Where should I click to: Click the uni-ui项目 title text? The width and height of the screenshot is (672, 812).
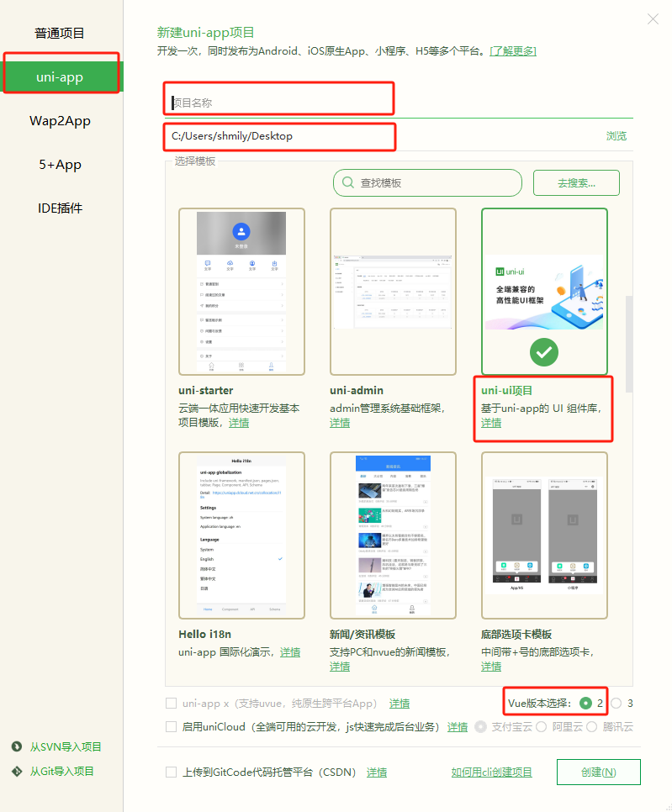coord(506,391)
